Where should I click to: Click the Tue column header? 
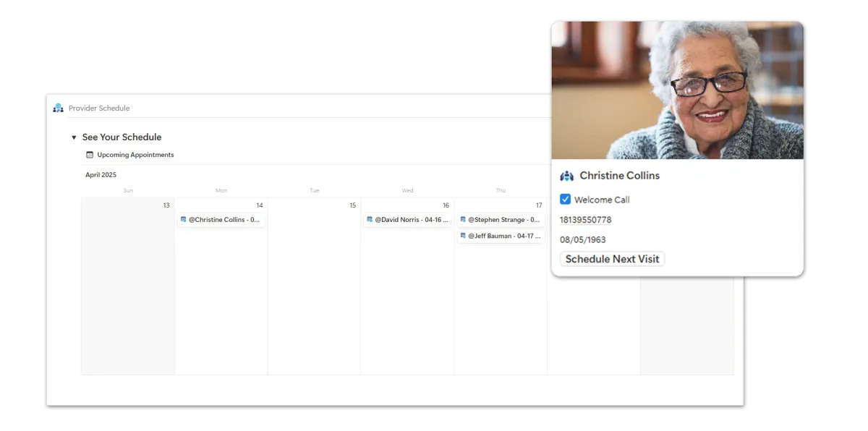tap(315, 191)
